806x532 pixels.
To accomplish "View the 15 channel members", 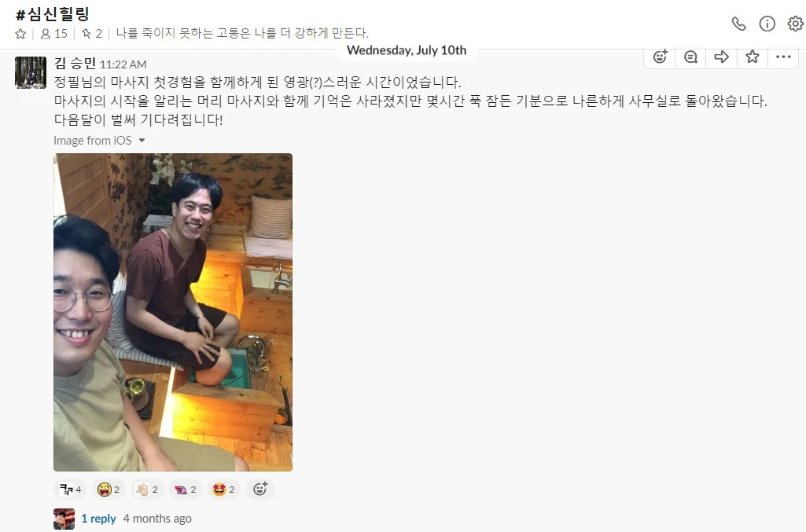I will point(54,34).
